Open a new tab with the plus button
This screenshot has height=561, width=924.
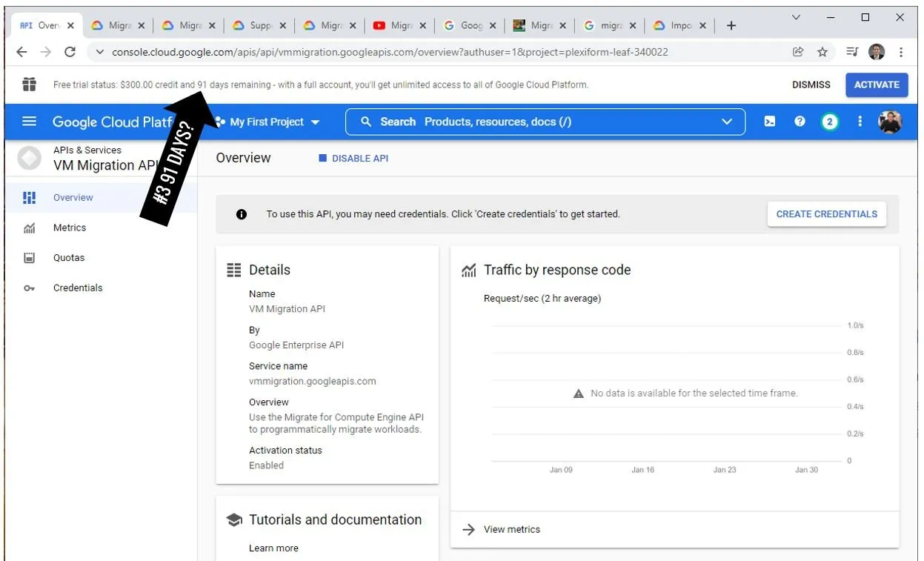(731, 25)
